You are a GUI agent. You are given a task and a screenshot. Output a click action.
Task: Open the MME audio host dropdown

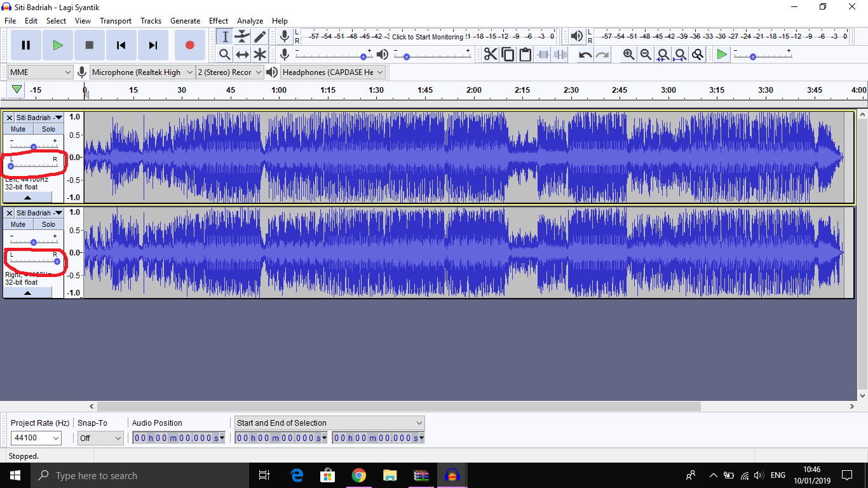tap(41, 72)
